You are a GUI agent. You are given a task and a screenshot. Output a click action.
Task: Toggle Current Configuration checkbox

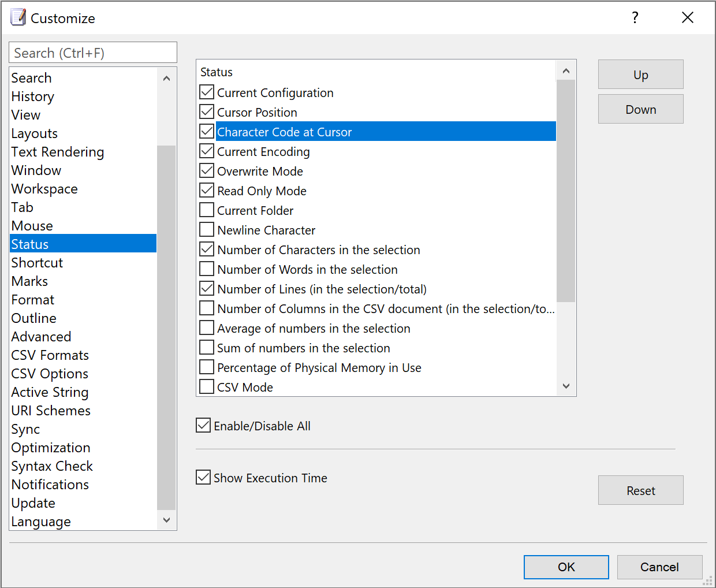[x=207, y=92]
